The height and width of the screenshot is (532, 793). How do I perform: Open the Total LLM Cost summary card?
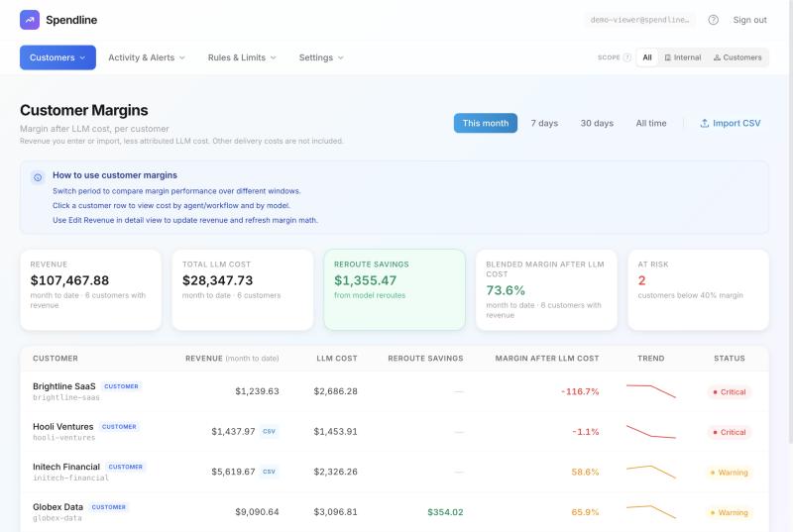[x=243, y=290]
